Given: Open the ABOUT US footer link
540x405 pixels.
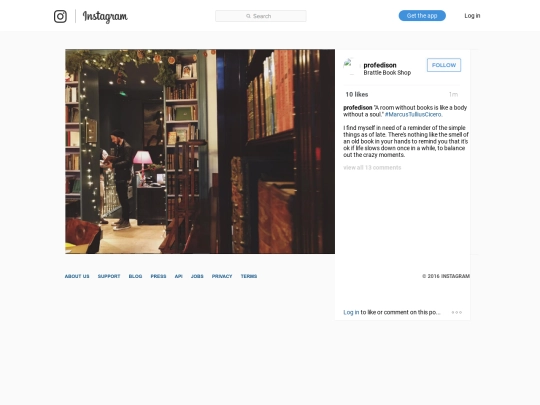Looking at the screenshot, I should [x=77, y=276].
